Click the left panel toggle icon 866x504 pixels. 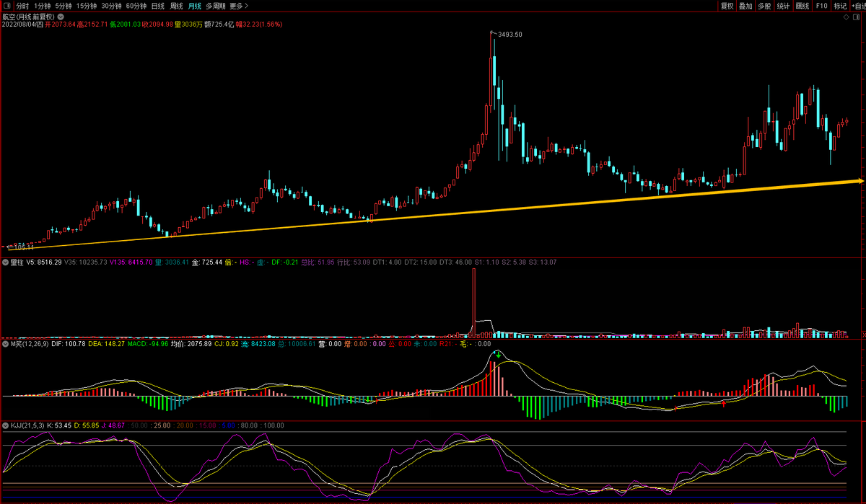pos(6,6)
